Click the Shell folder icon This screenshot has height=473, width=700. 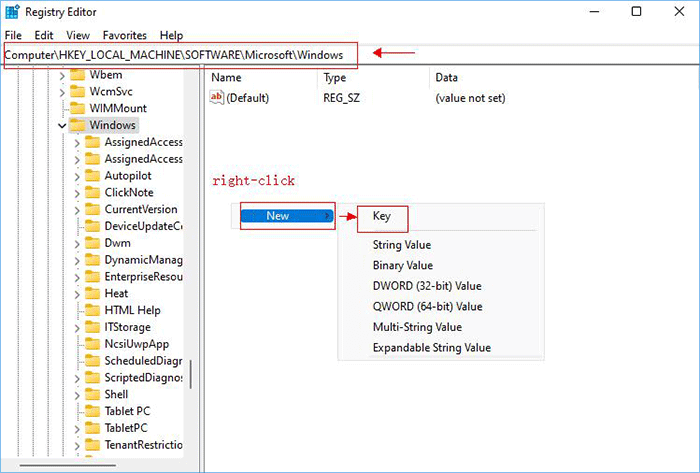[93, 395]
